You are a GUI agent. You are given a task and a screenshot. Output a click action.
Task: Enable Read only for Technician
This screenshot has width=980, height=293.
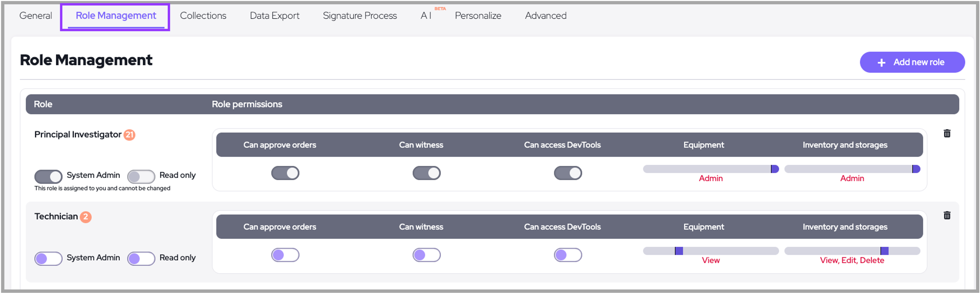tap(141, 259)
